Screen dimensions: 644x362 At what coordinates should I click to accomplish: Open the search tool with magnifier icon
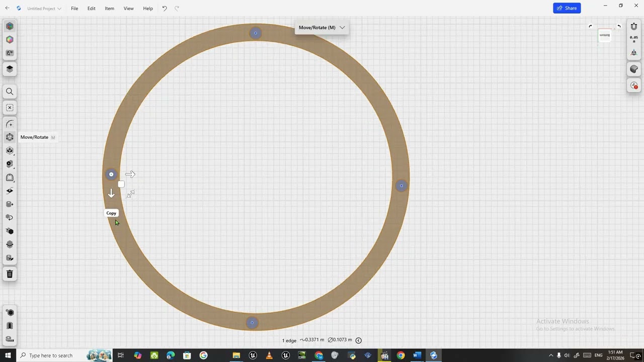(10, 92)
